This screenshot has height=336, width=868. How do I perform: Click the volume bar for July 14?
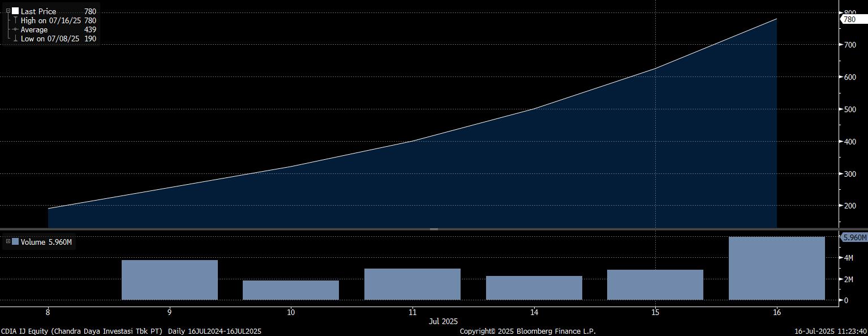point(534,288)
